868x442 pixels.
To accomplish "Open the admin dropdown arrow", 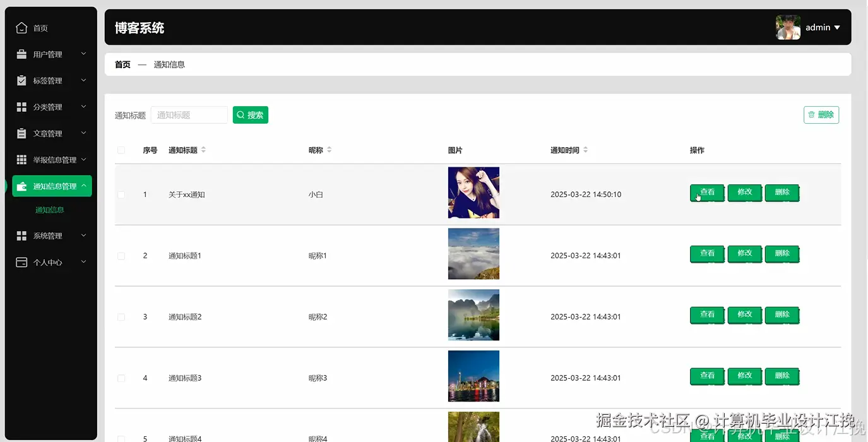I will pos(837,28).
